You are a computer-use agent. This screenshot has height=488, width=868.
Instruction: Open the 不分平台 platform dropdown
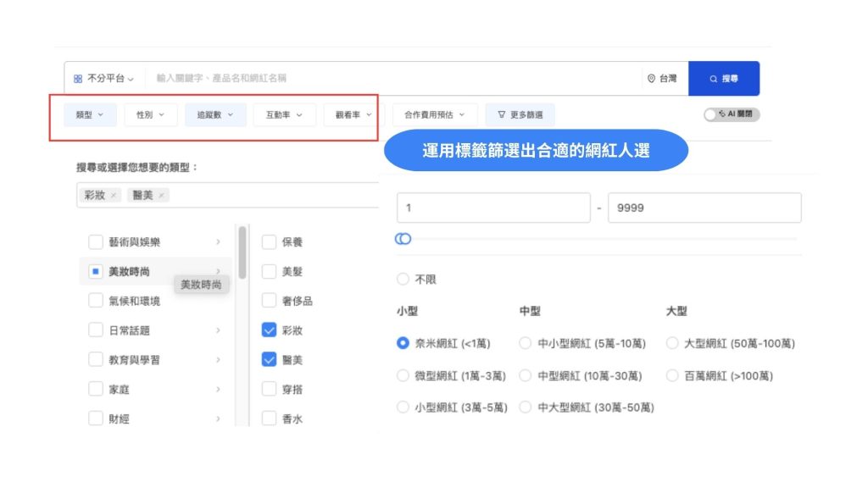(103, 79)
